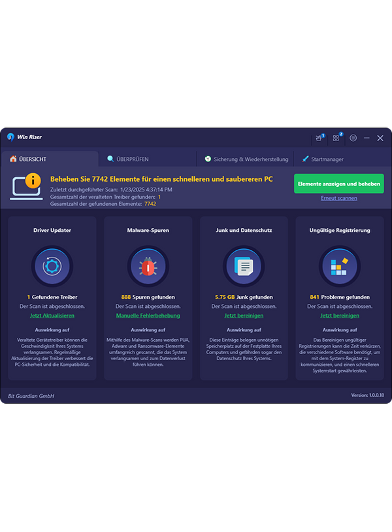This screenshot has width=392, height=532.
Task: Click the 888 Spuren gefunden text
Action: click(148, 297)
